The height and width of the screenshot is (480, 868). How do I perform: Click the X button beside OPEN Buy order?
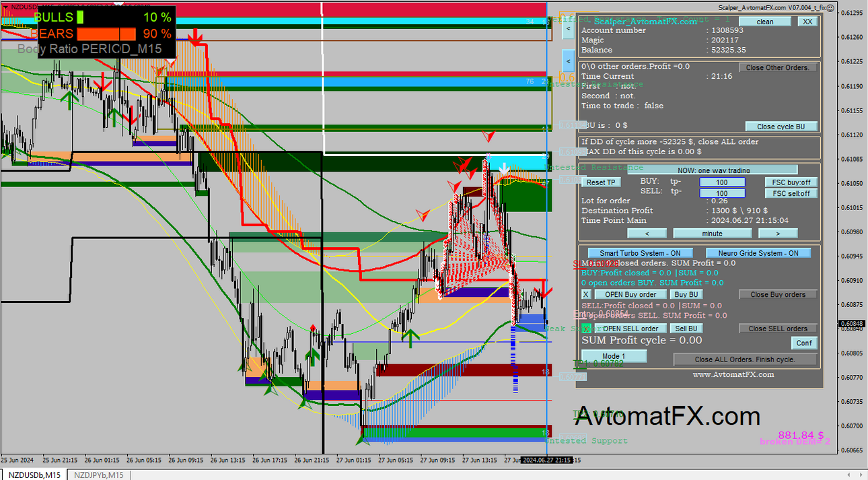(585, 294)
